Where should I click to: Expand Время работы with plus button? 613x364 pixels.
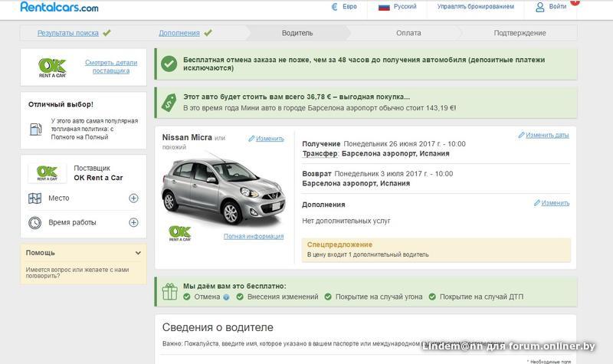tap(133, 222)
